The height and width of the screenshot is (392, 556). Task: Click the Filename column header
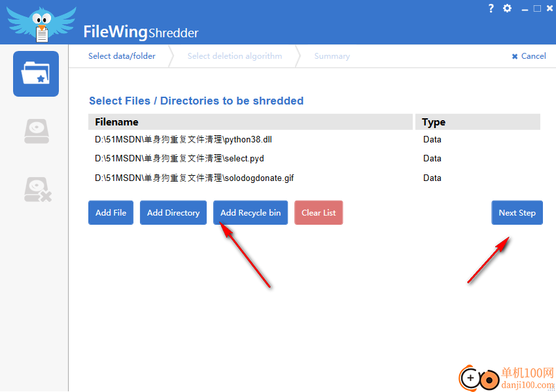(251, 122)
